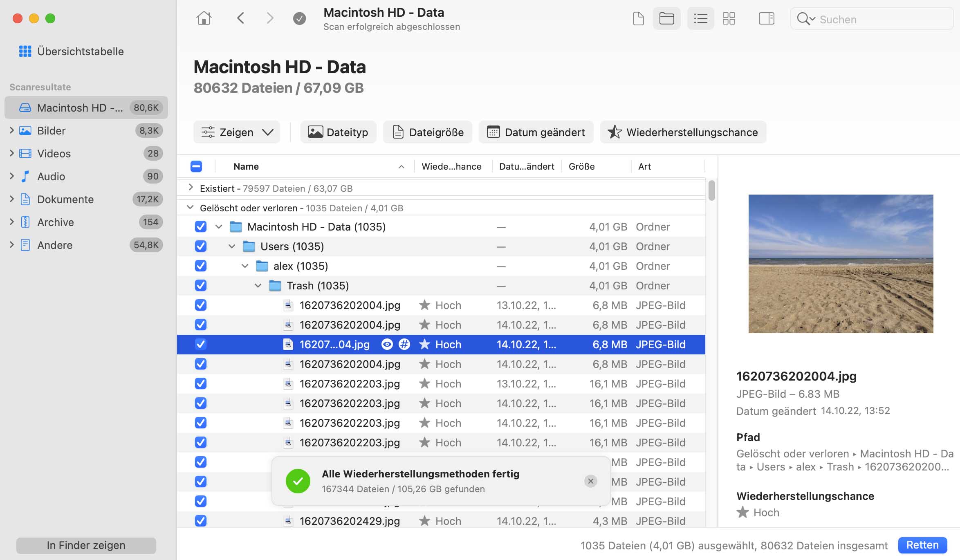Switch to the grid/tile view
This screenshot has width=960, height=560.
pos(729,18)
